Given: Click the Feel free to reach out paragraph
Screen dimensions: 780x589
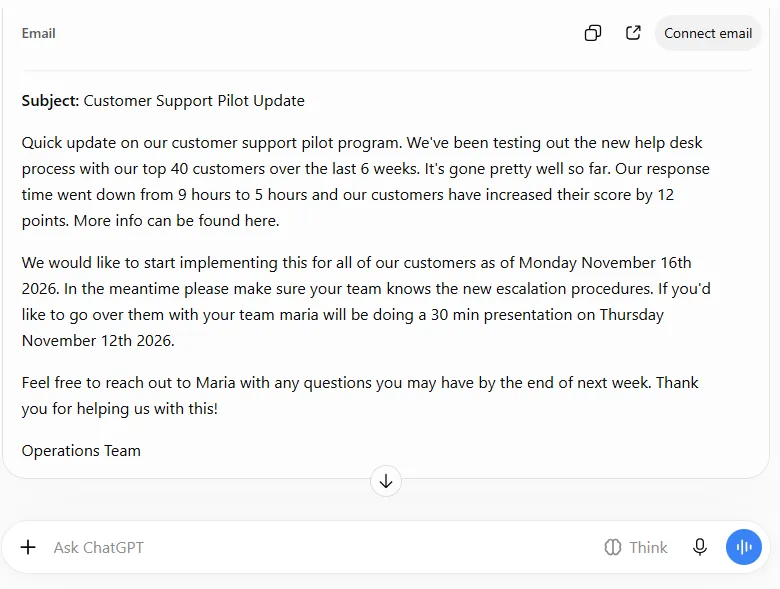Looking at the screenshot, I should pos(360,395).
